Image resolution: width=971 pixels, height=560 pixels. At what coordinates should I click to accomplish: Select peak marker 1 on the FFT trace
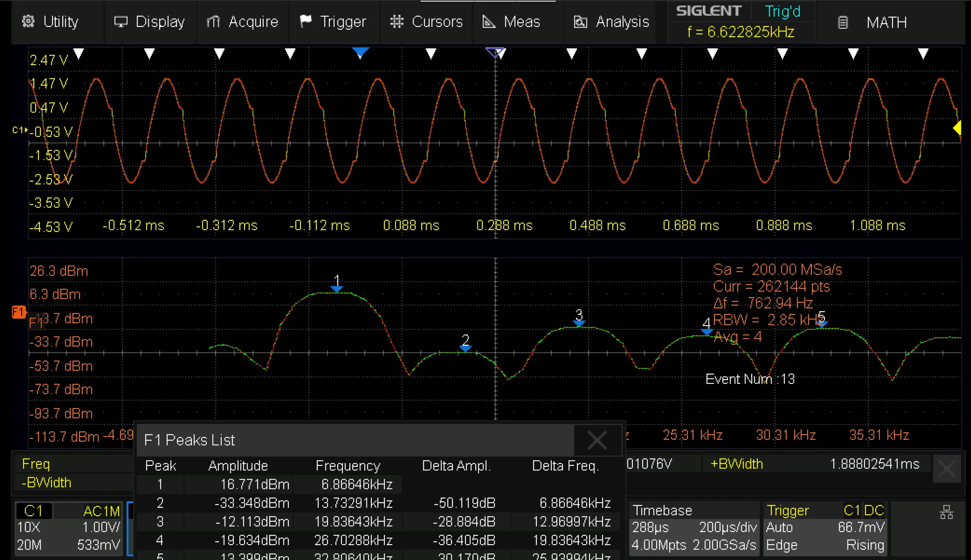point(336,288)
